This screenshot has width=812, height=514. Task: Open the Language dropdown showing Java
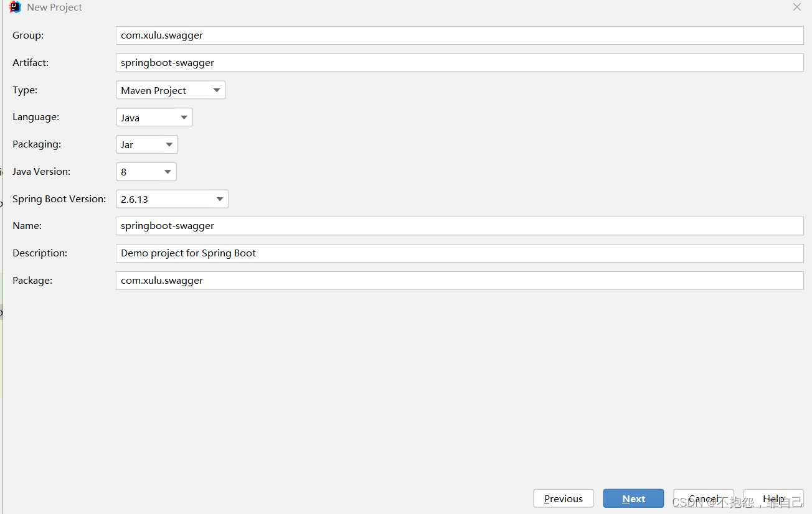[x=154, y=117]
